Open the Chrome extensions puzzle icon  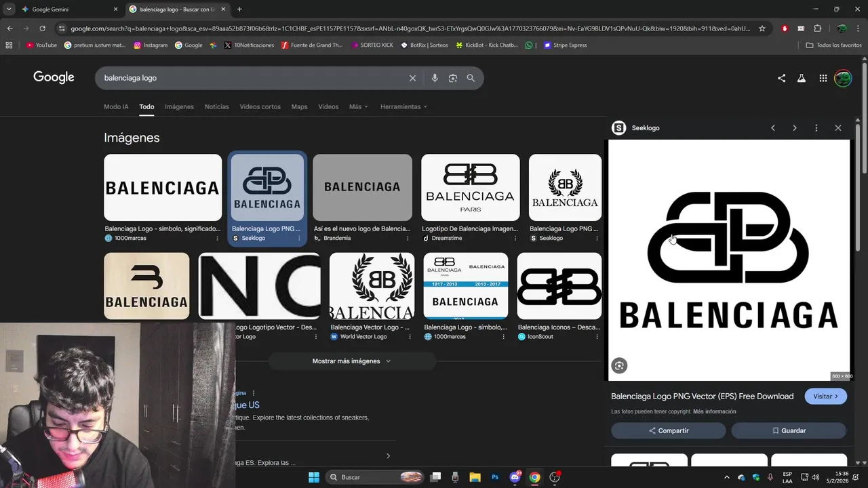[x=817, y=28]
